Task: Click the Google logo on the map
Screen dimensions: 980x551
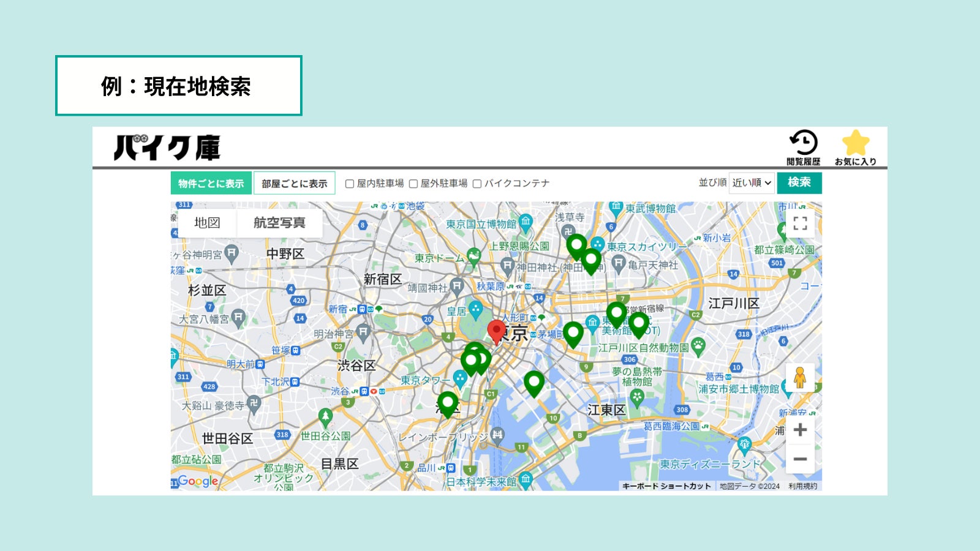Action: point(198,481)
